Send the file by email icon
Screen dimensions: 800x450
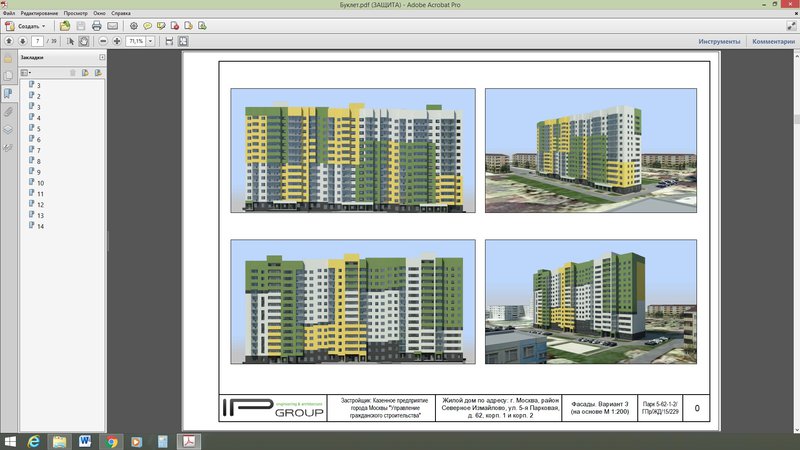pos(112,25)
